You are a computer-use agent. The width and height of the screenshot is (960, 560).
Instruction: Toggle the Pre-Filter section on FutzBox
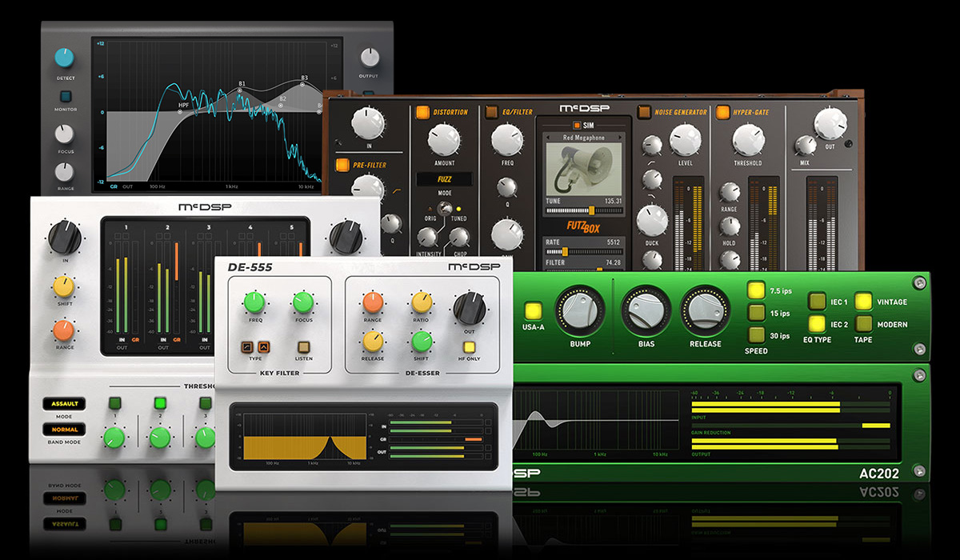tap(342, 166)
